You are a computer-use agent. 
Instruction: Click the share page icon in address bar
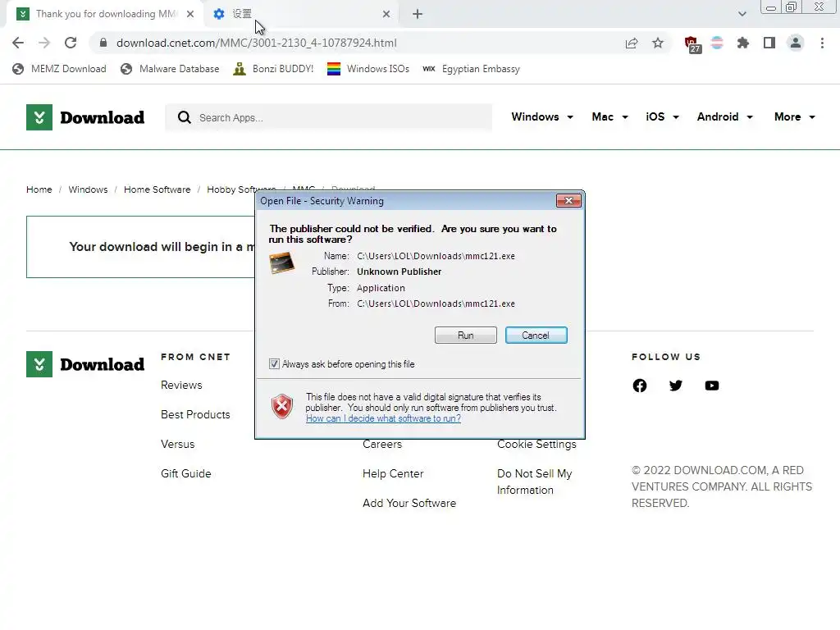pyautogui.click(x=632, y=43)
